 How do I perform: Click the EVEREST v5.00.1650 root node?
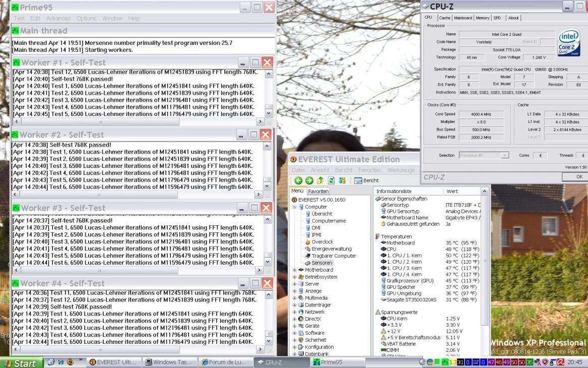point(321,200)
